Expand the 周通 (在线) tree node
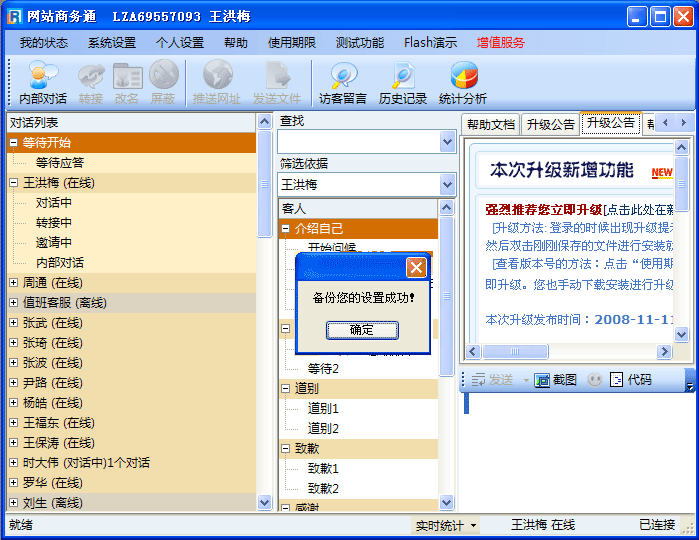Viewport: 699px width, 540px height. tap(14, 283)
